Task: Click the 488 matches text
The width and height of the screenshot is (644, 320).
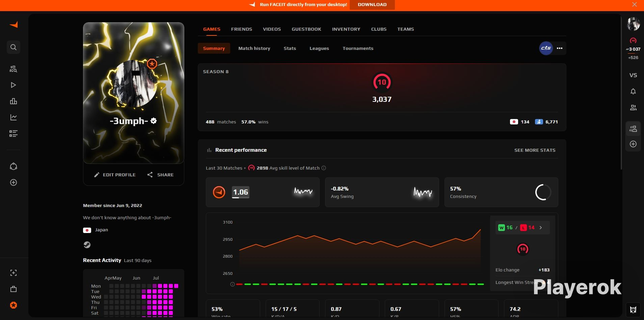Action: coord(221,122)
